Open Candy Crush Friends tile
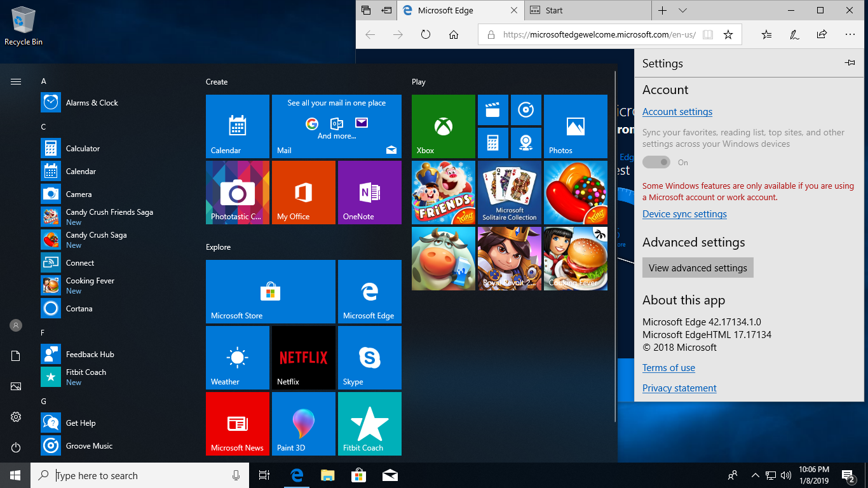Screen dimensions: 868x488 [444, 193]
